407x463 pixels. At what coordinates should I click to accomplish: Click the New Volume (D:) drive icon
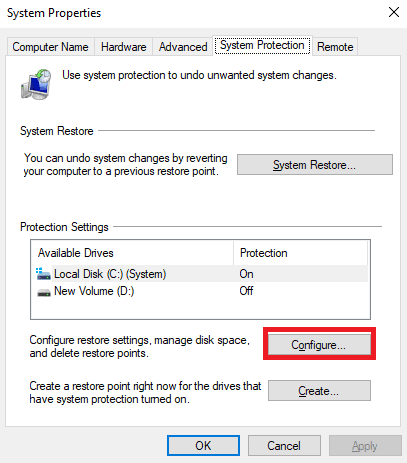pyautogui.click(x=44, y=292)
